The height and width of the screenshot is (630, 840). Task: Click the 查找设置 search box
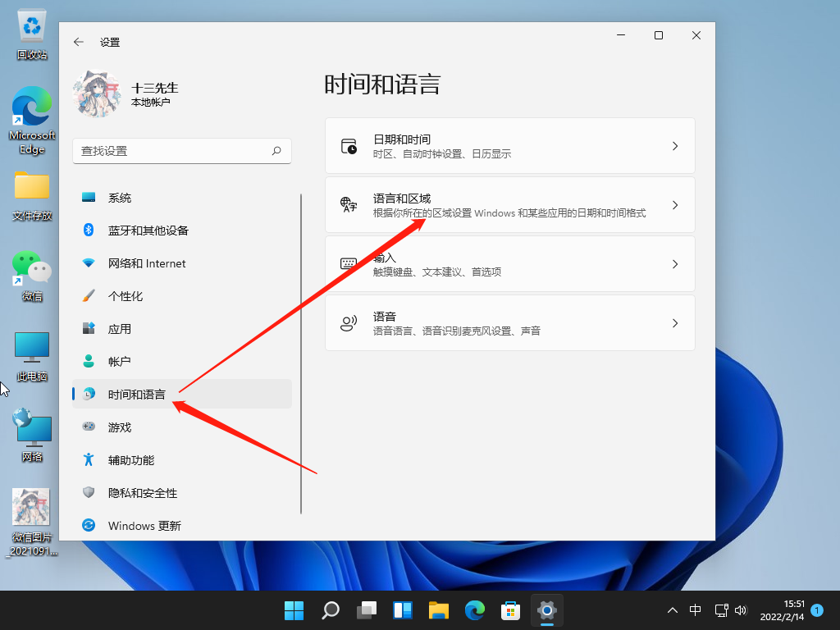click(182, 151)
